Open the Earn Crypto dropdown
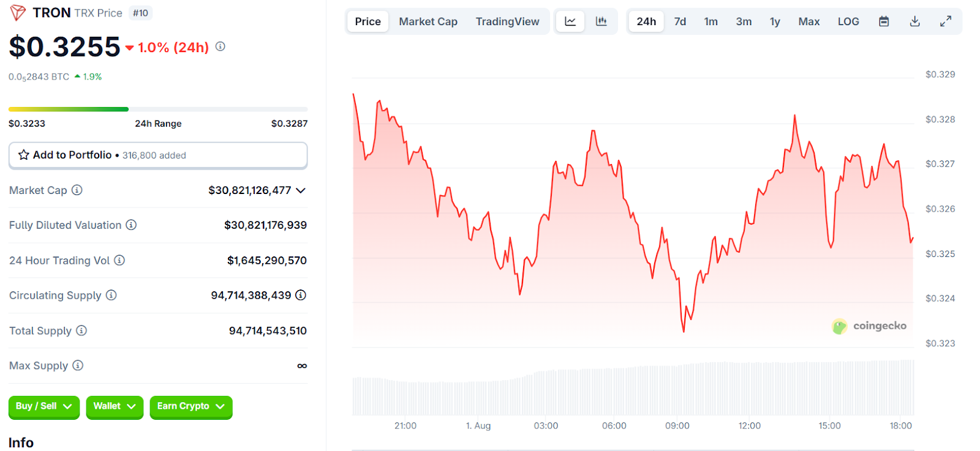This screenshot has width=980, height=451. 190,406
